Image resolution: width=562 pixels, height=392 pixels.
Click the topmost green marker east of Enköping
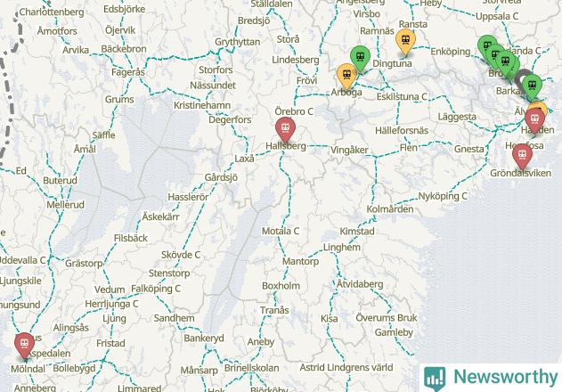486,43
